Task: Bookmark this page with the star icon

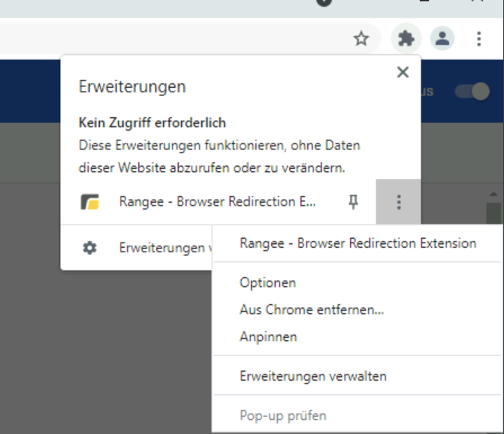Action: (x=361, y=39)
